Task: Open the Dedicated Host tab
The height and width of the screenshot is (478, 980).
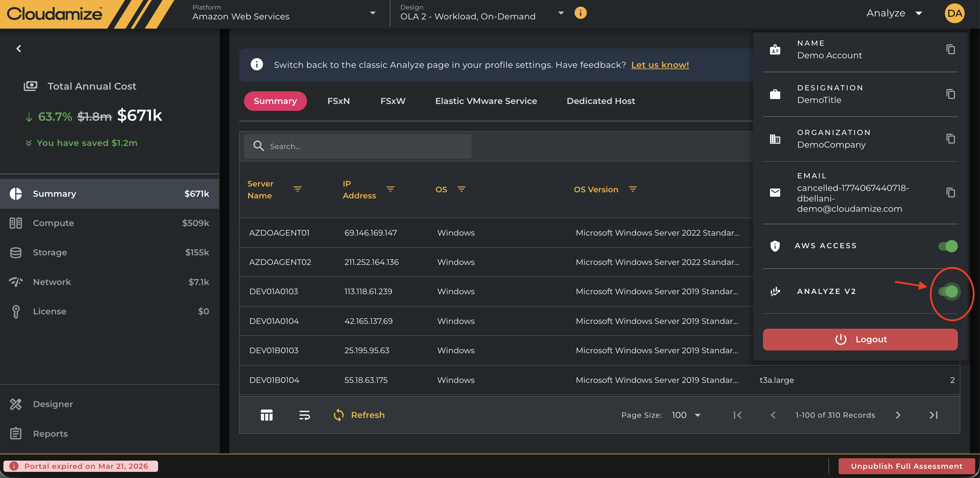Action: coord(601,101)
